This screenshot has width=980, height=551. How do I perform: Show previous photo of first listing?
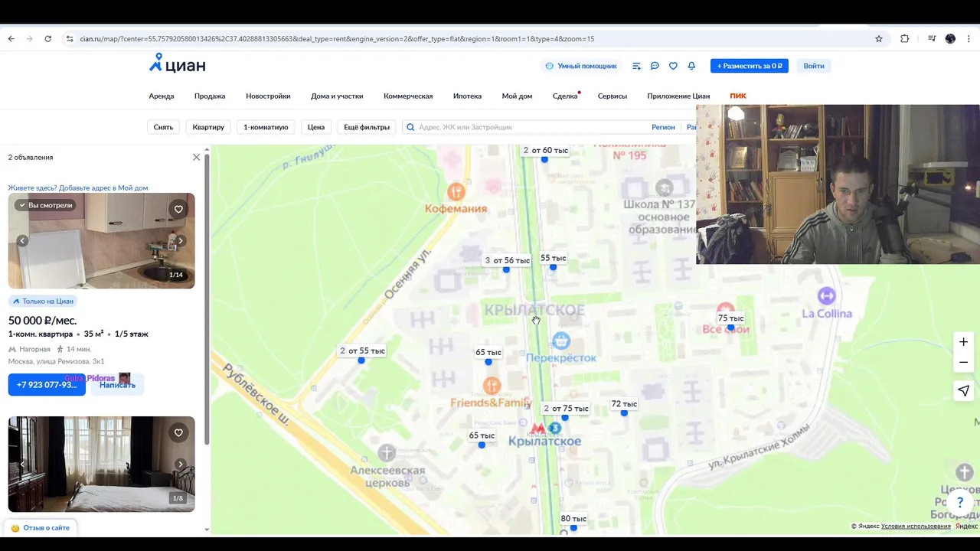coord(22,240)
